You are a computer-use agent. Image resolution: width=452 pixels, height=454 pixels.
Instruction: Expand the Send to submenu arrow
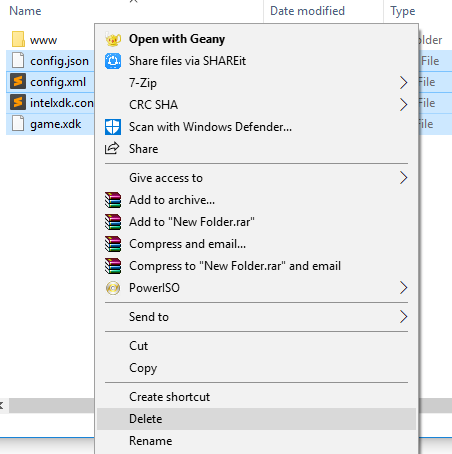[403, 317]
